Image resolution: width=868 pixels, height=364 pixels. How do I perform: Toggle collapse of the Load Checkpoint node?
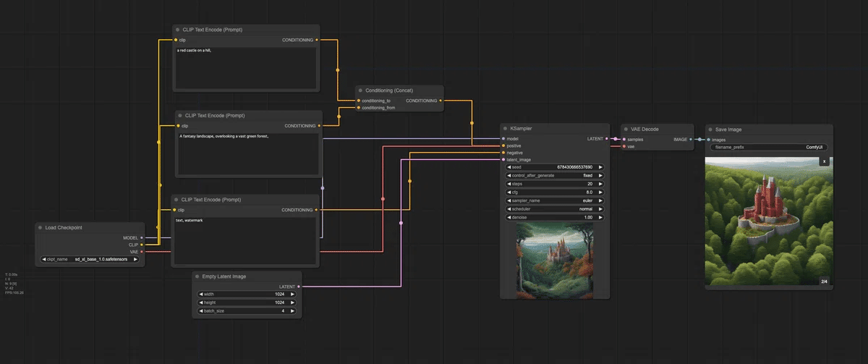click(40, 227)
